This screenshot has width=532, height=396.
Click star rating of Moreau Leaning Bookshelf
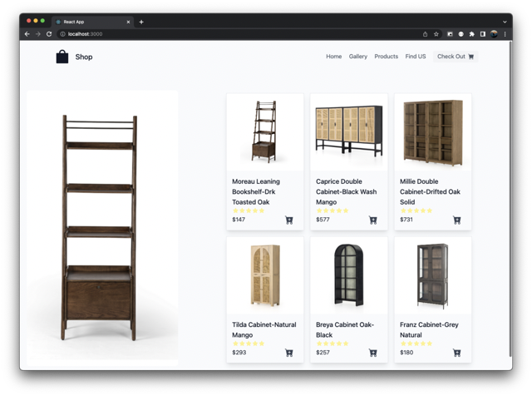[x=249, y=210]
